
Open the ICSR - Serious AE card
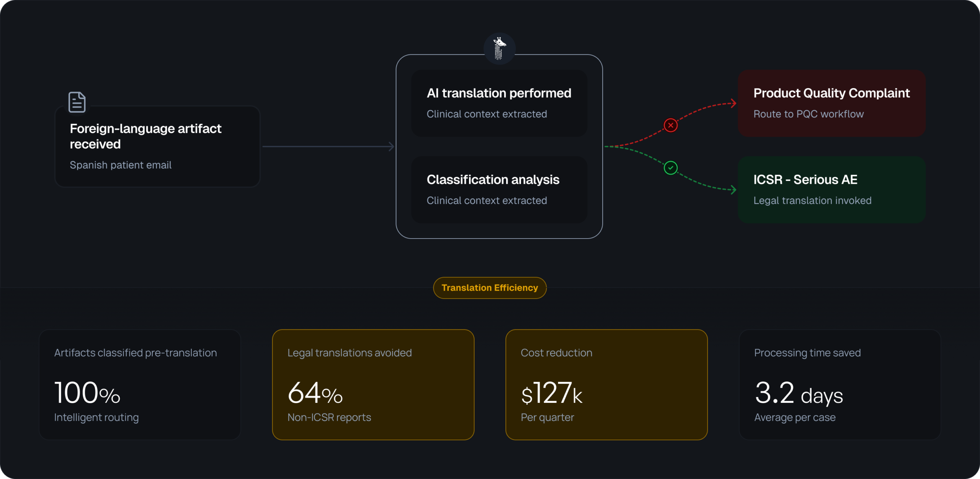coord(831,190)
